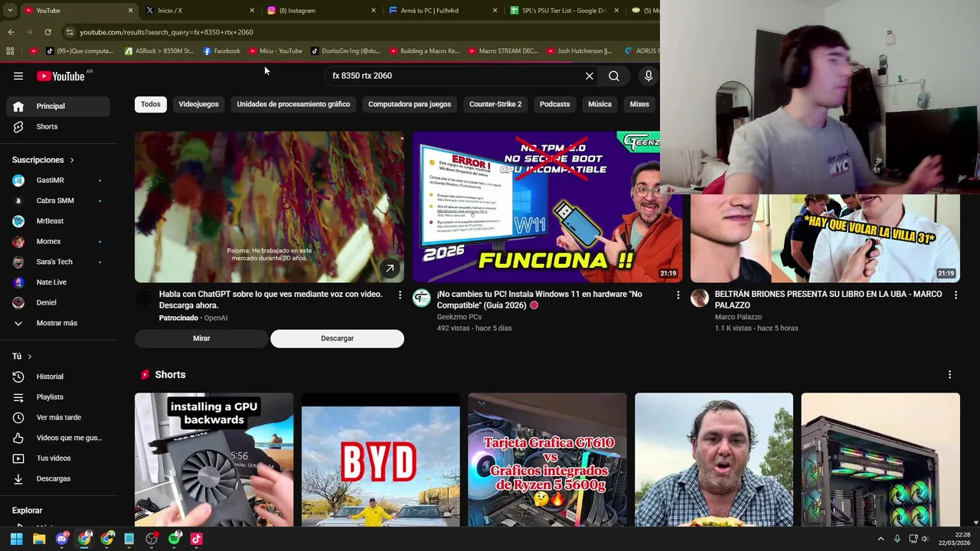Select Unidades de procesamiento gráfico chip
980x551 pixels.
pos(293,104)
